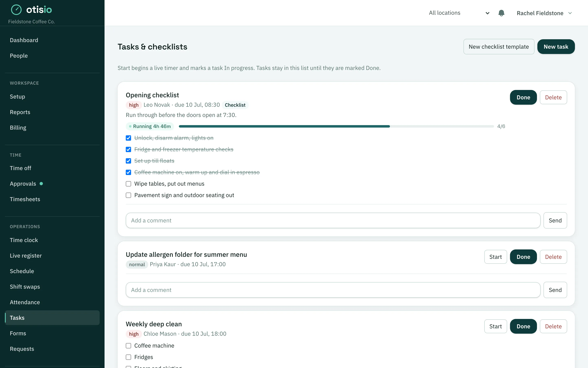
Task: Mark Weekly deep clean as Done
Action: pos(523,326)
